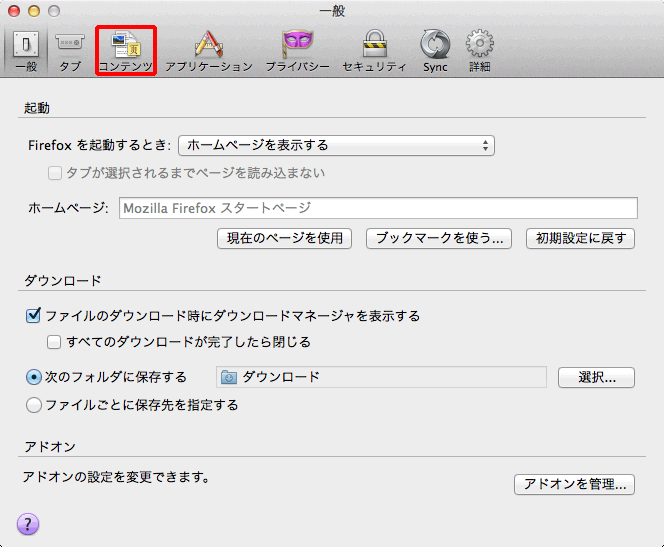Select ファイルごとに保存先を指定する radio button
664x547 pixels.
click(33, 405)
